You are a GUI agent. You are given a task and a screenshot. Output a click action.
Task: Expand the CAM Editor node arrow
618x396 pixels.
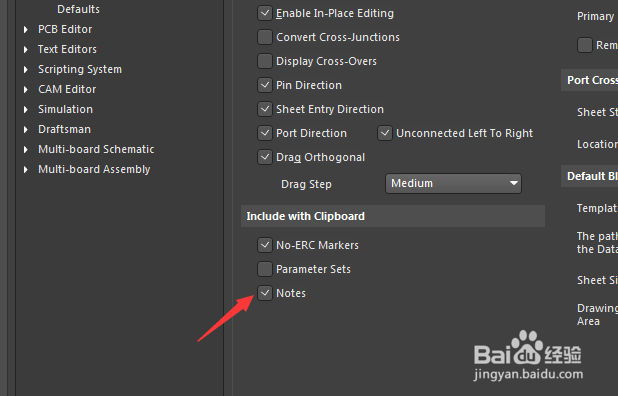26,90
